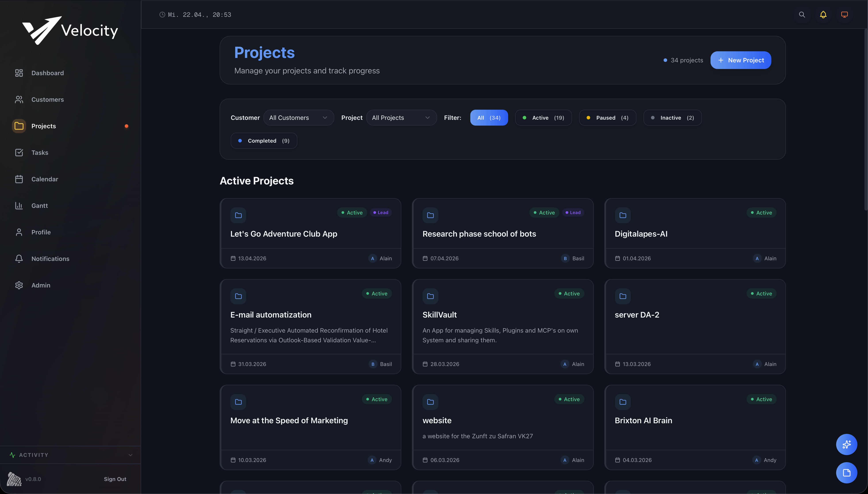
Task: Open the bell notifications icon in top bar
Action: [x=823, y=15]
